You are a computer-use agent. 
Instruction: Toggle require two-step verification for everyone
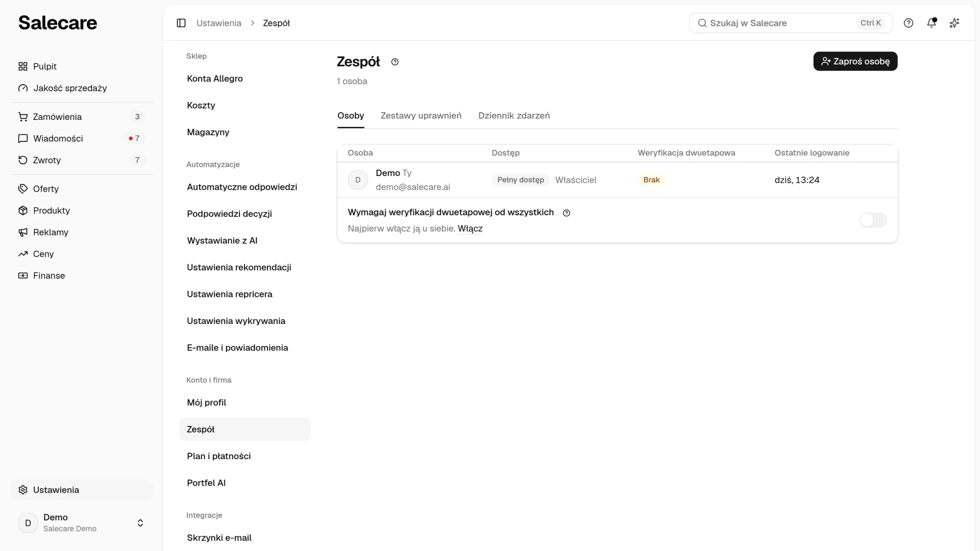tap(873, 220)
